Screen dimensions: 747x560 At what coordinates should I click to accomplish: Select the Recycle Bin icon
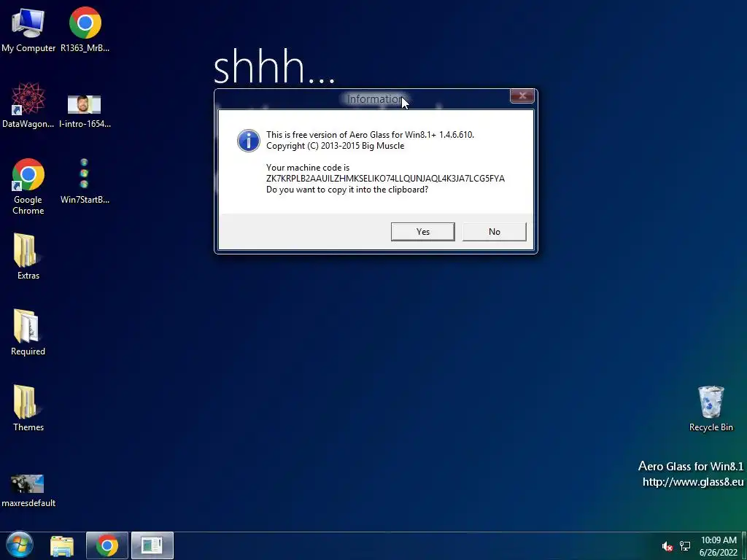click(711, 408)
